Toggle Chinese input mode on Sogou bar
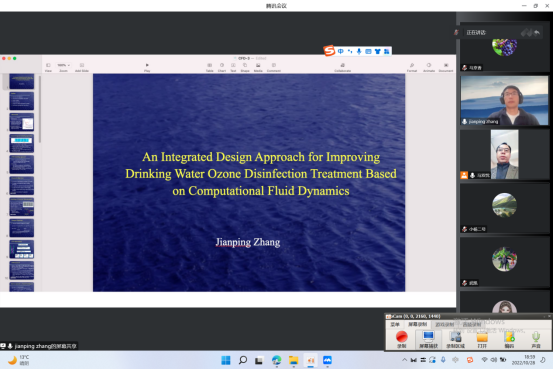This screenshot has height=369, width=553. 341,52
